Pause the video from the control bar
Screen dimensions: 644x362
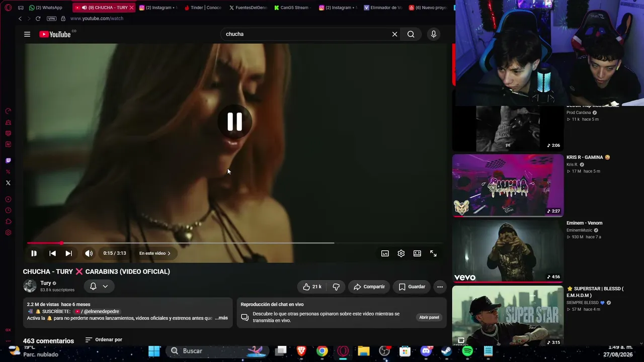[x=34, y=253]
